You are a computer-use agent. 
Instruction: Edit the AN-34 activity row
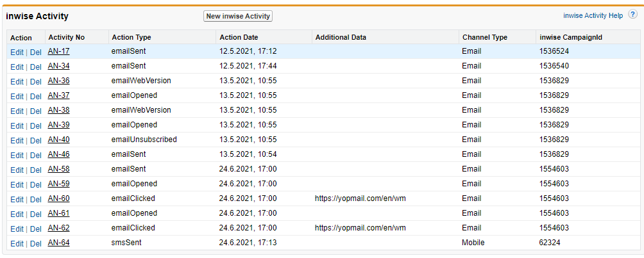pos(17,67)
